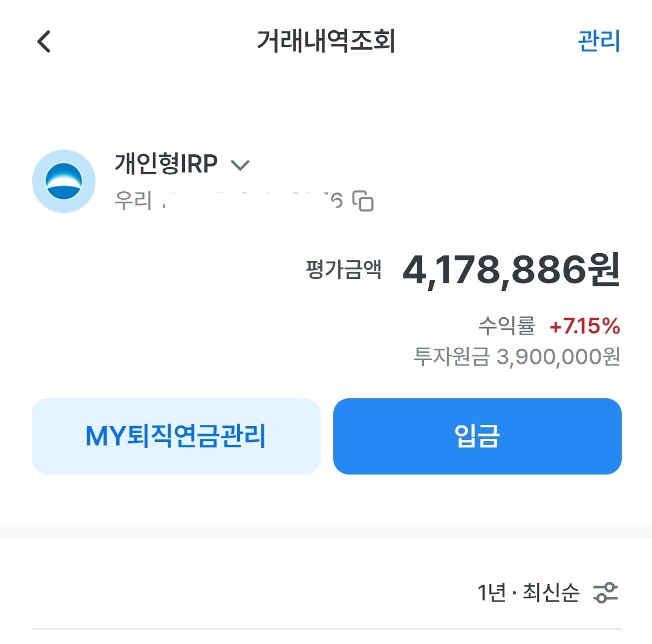Tap the red +7.15% return value
652x644 pixels.
click(585, 327)
